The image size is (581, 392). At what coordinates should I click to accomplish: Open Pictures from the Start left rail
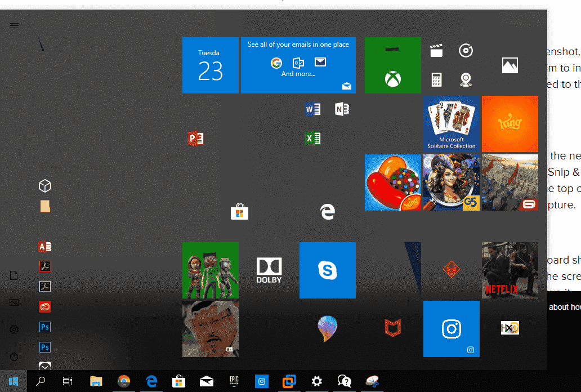click(14, 302)
